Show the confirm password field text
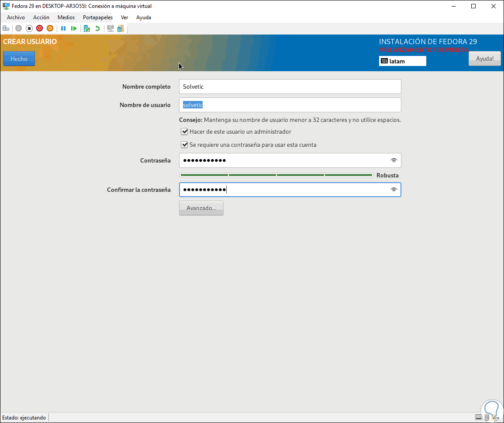This screenshot has width=504, height=423. (394, 190)
